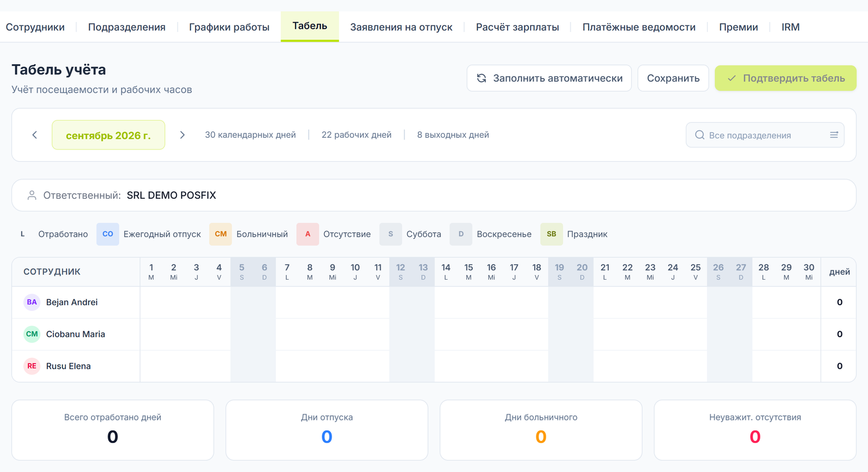Screen dimensions: 868x472
Task: Open the Графики работы tab
Action: point(229,27)
